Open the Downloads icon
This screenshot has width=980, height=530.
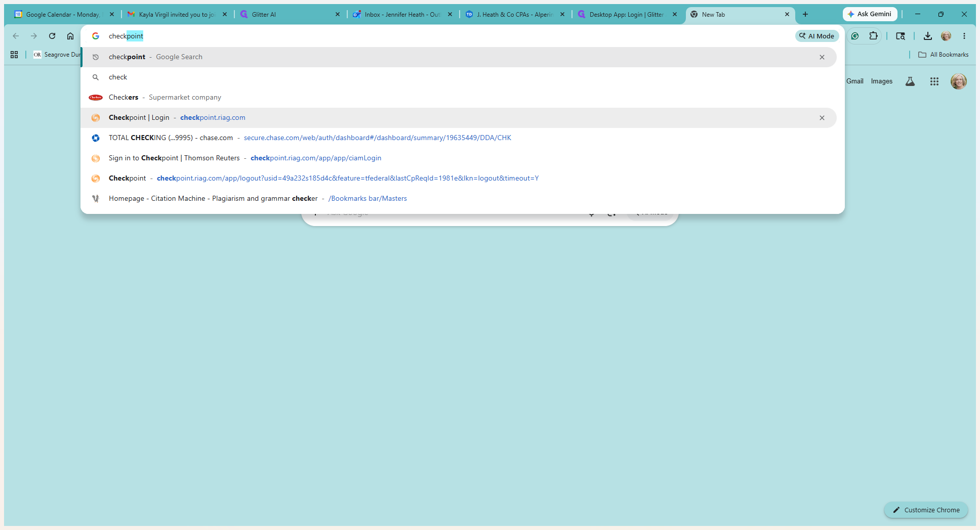[927, 36]
